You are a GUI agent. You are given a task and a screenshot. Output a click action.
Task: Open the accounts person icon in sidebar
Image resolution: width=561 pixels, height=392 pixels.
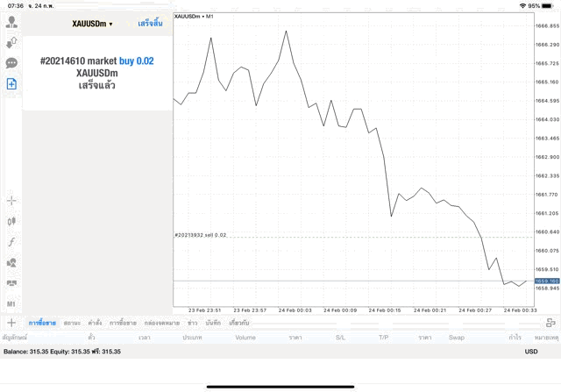pyautogui.click(x=11, y=22)
